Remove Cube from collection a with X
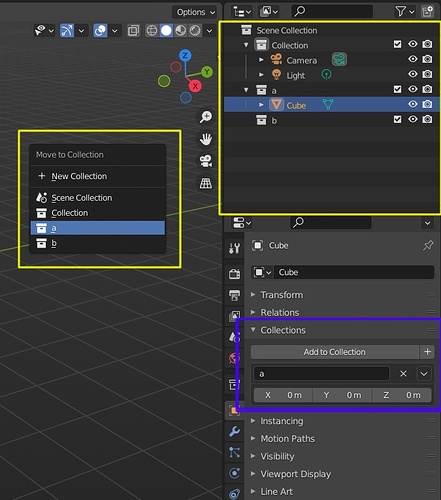This screenshot has width=441, height=500. 403,374
